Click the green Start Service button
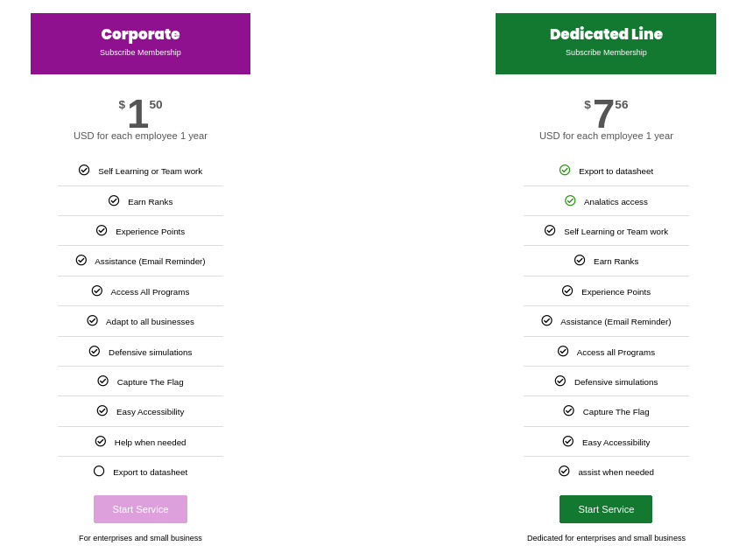Image resolution: width=746 pixels, height=560 pixels. (x=606, y=509)
